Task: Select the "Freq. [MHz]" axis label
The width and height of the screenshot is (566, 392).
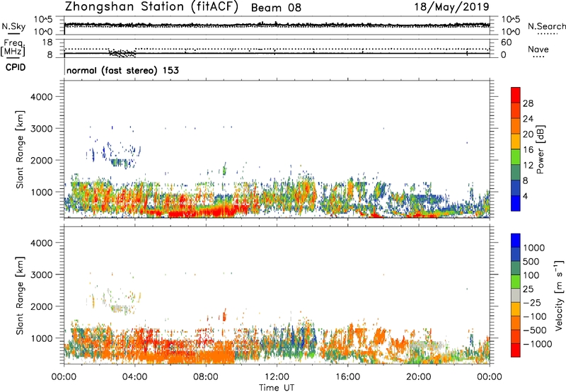Action: (13, 48)
